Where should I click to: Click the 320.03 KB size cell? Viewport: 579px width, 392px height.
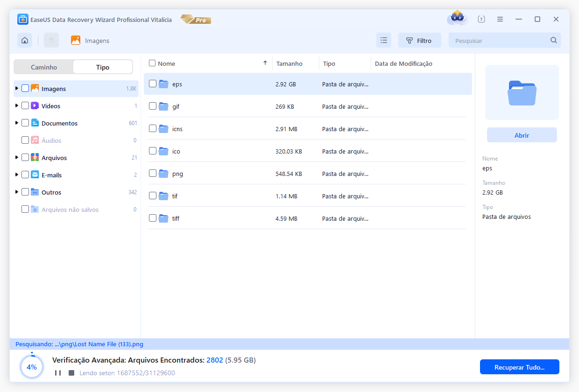(x=289, y=152)
